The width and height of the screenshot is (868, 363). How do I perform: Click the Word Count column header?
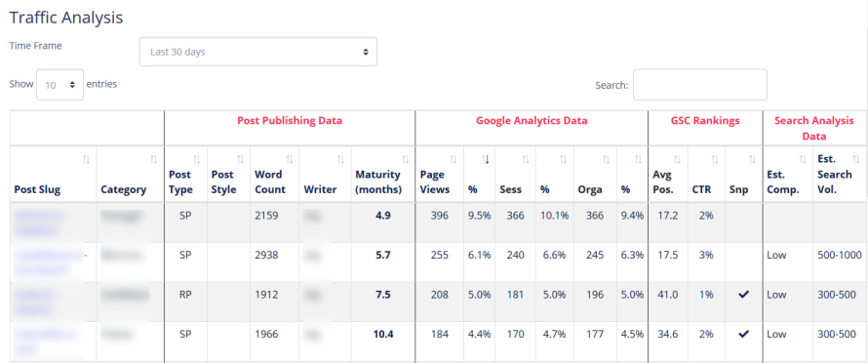click(275, 174)
